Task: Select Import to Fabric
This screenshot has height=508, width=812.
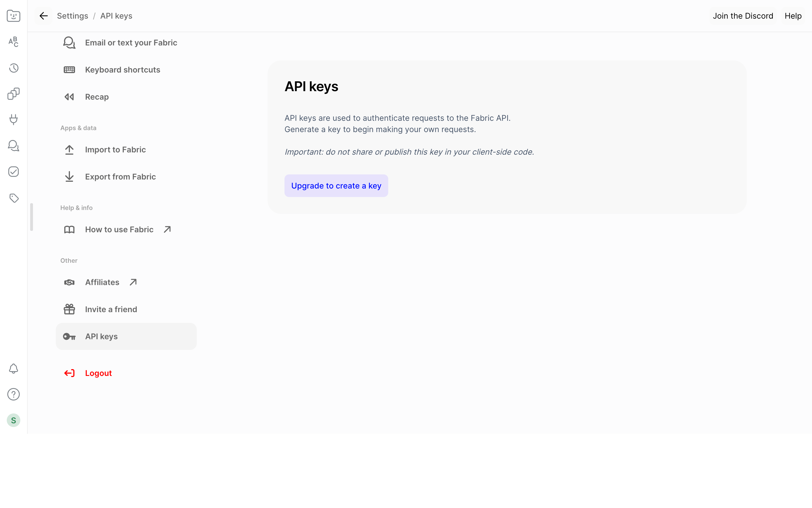Action: (x=126, y=150)
